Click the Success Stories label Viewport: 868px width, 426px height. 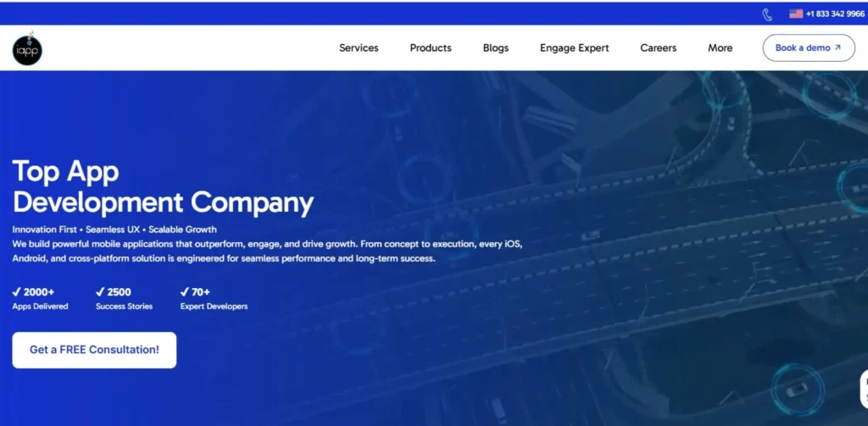click(x=125, y=307)
